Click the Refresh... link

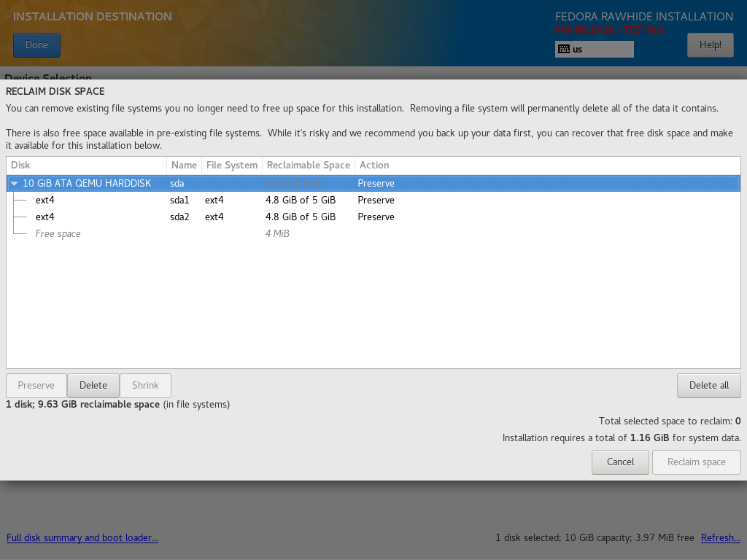coord(720,537)
